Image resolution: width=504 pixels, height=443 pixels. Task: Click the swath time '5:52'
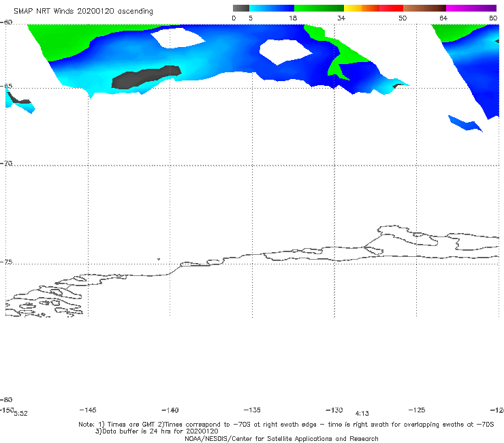(21, 414)
